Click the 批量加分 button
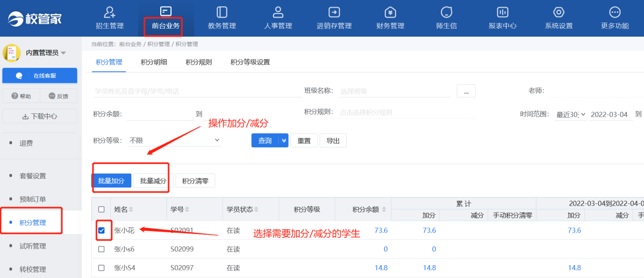Screen dimensions: 644x278 click(111, 181)
